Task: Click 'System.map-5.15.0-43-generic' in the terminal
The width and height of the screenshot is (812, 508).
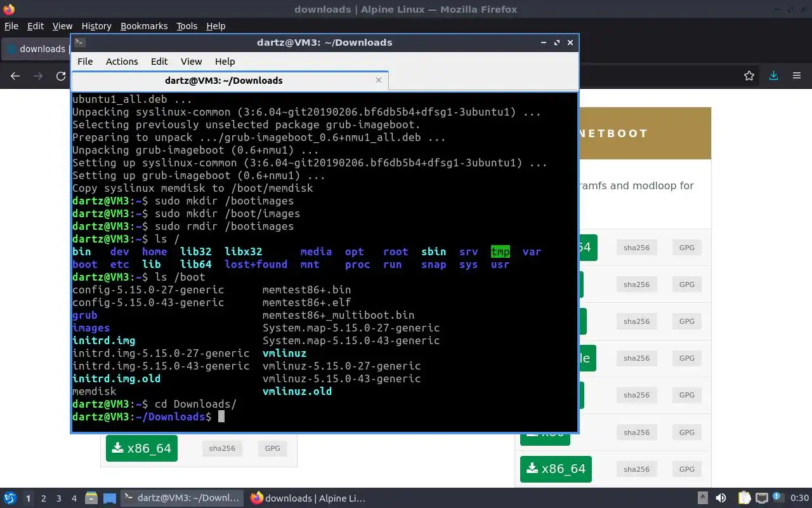Action: [x=351, y=340]
